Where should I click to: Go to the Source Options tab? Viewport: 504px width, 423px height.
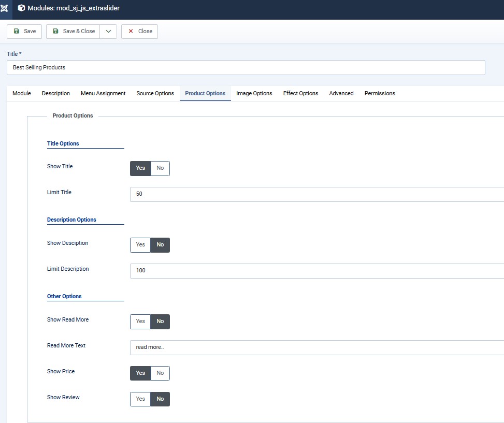155,94
